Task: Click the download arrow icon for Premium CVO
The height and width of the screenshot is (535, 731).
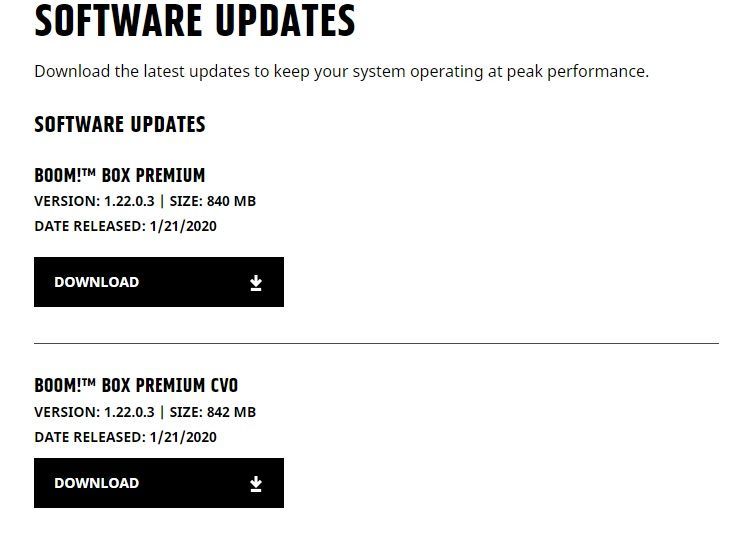Action: pyautogui.click(x=256, y=484)
